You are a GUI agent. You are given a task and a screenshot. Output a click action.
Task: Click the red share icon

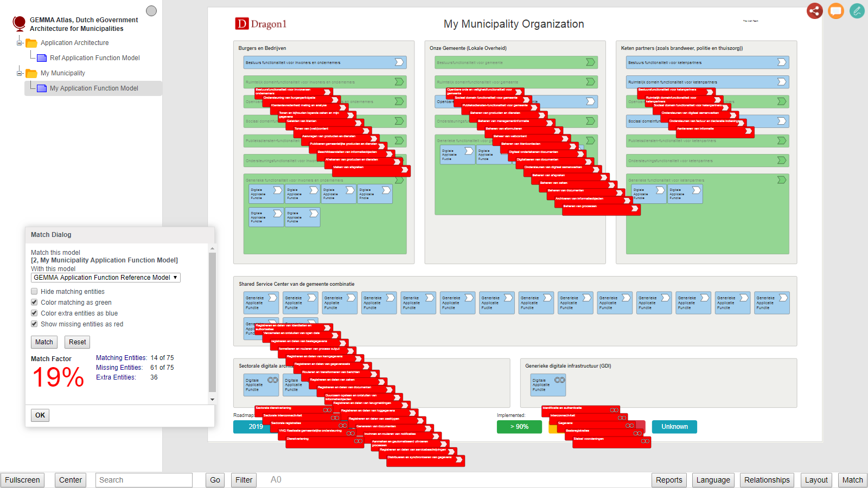(814, 11)
